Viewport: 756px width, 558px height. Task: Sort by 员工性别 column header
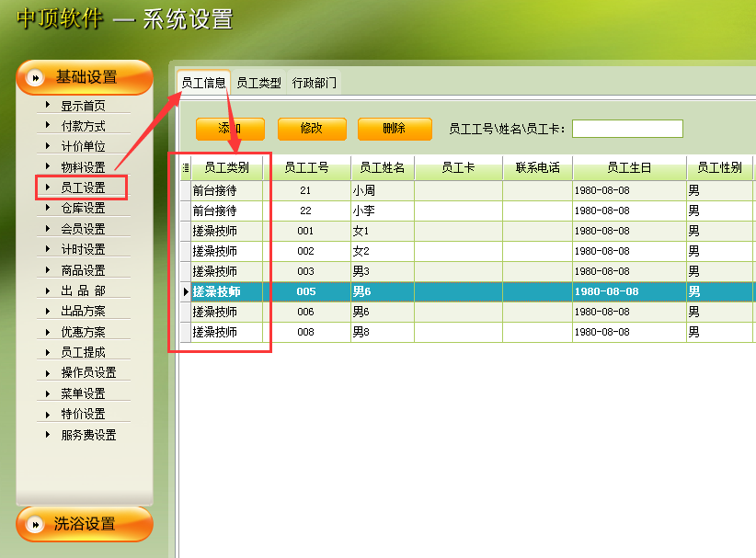(720, 168)
